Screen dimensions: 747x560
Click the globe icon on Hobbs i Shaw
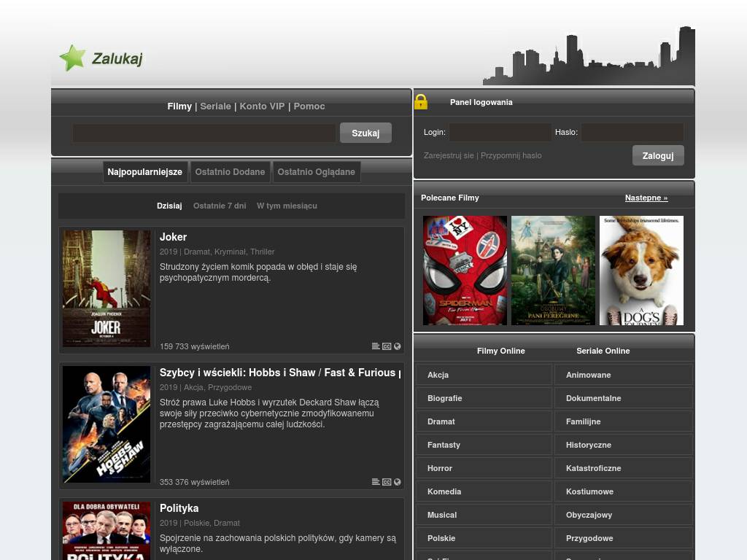398,482
